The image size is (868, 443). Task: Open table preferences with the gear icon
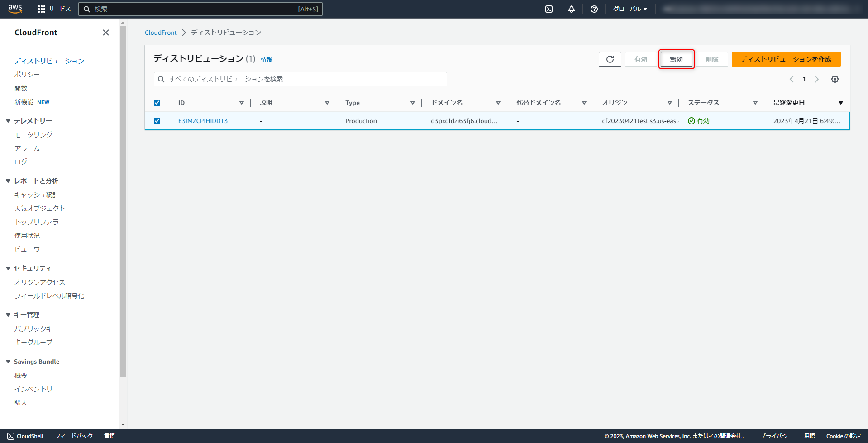point(835,79)
